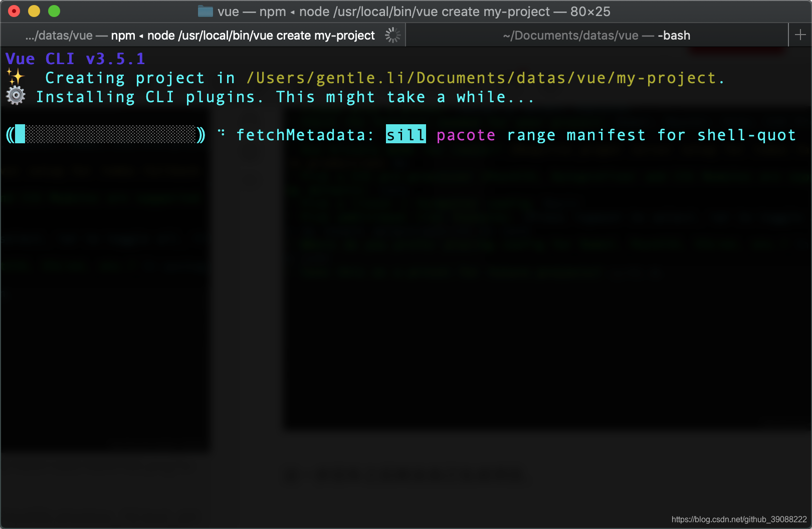
Task: Click the sparkles emoji beside Creating project
Action: [16, 78]
